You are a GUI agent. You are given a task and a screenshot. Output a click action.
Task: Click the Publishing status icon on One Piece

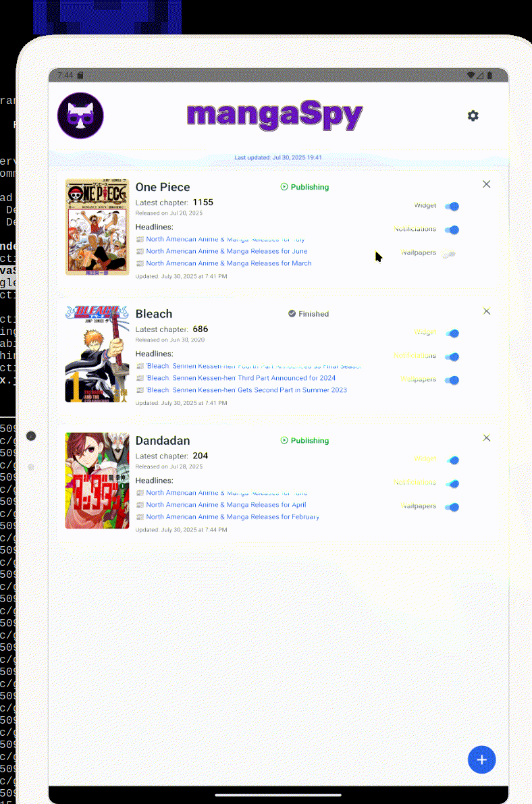pyautogui.click(x=284, y=187)
